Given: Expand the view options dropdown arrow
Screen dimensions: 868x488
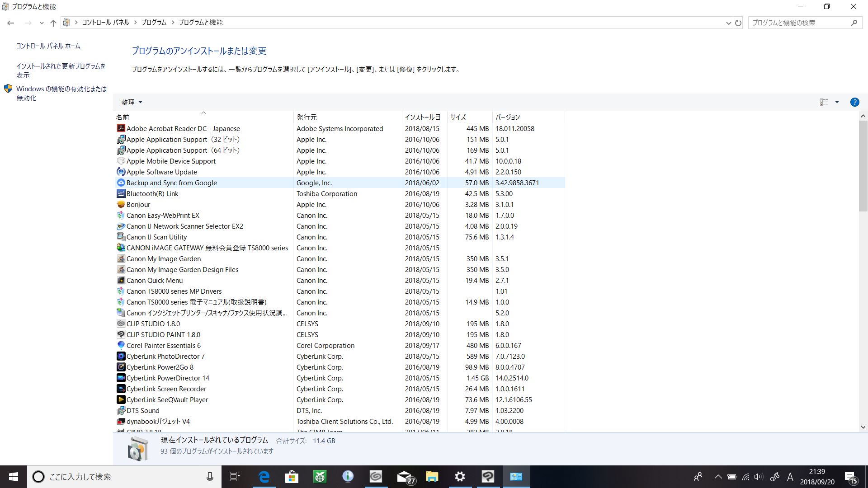Looking at the screenshot, I should (x=837, y=102).
